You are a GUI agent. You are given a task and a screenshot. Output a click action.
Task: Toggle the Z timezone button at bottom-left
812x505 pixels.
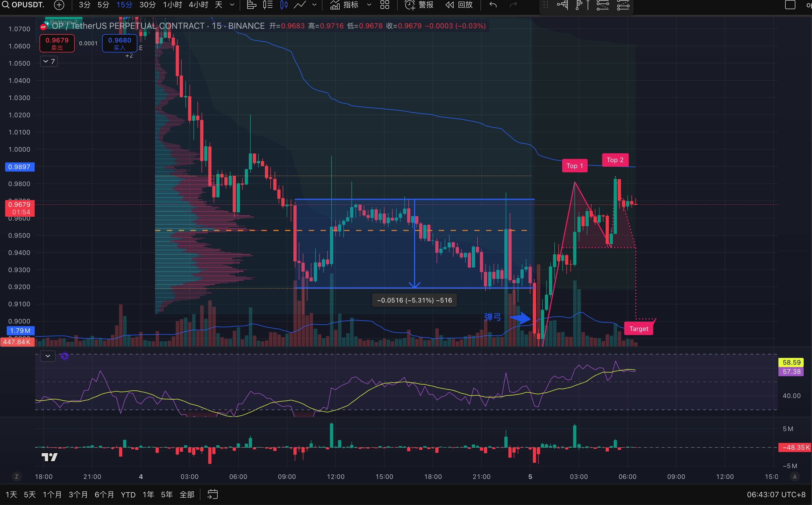point(16,476)
